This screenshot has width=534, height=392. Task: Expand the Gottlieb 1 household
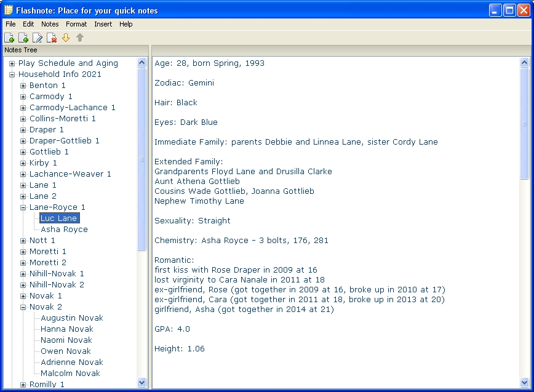pos(23,152)
